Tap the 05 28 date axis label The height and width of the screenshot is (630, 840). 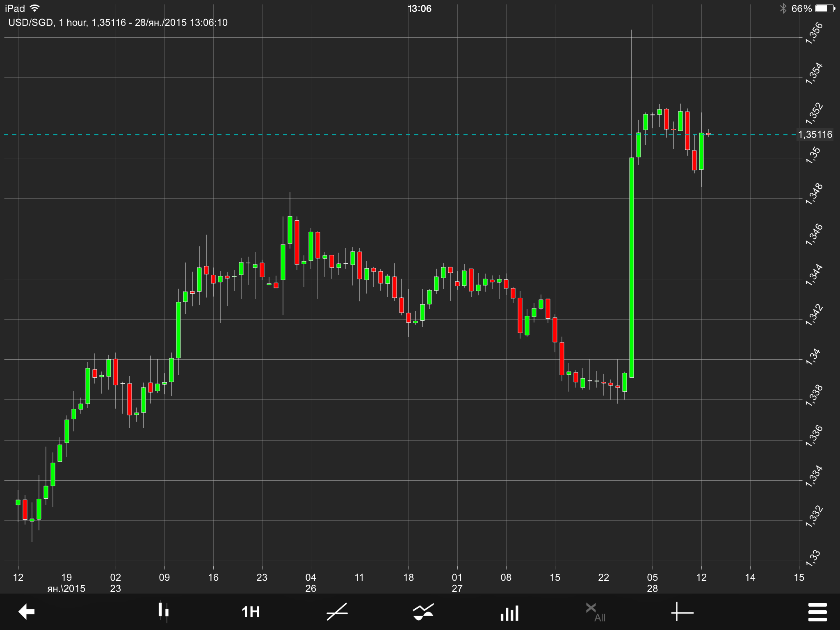(x=652, y=582)
